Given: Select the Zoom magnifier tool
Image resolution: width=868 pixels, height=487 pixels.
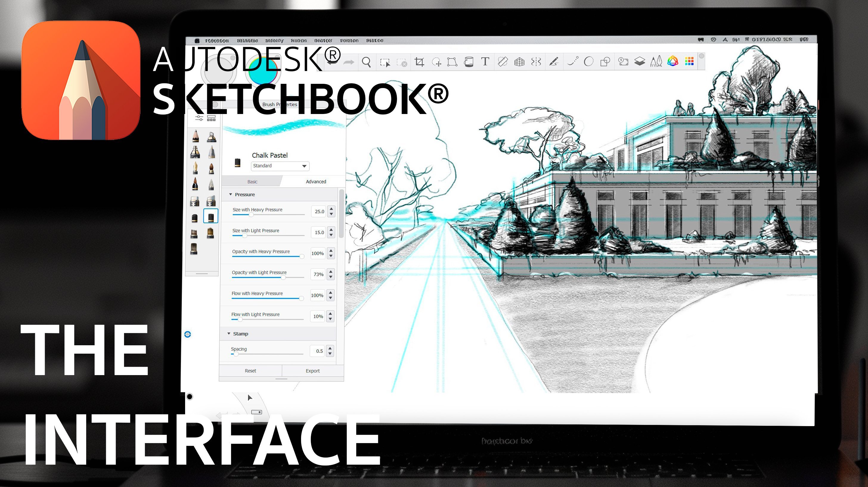Looking at the screenshot, I should click(366, 62).
